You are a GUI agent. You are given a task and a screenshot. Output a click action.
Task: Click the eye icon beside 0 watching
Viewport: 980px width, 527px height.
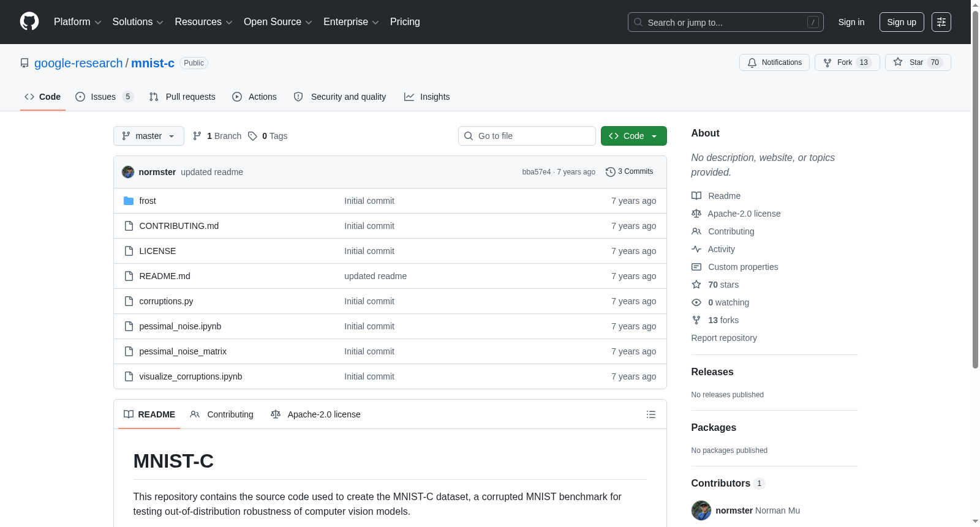coord(696,302)
